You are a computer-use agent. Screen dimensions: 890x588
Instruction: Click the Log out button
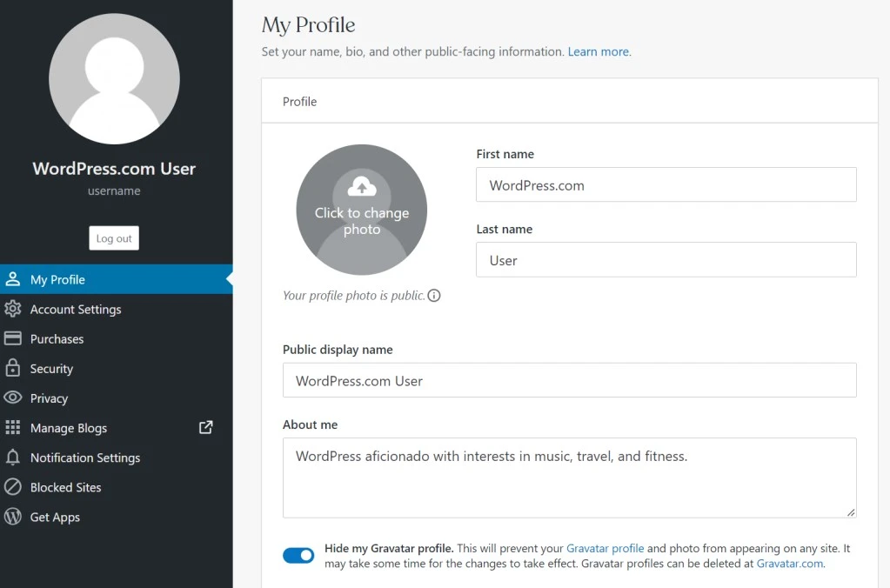click(114, 238)
